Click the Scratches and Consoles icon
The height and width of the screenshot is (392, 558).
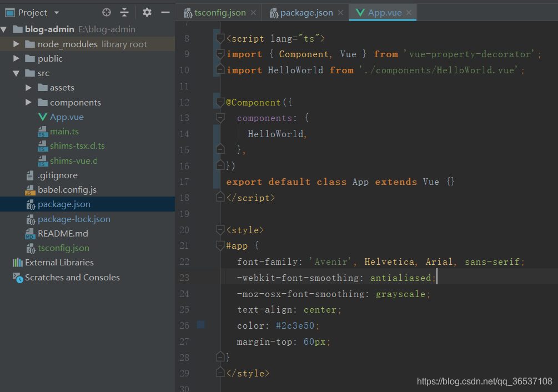(x=18, y=278)
